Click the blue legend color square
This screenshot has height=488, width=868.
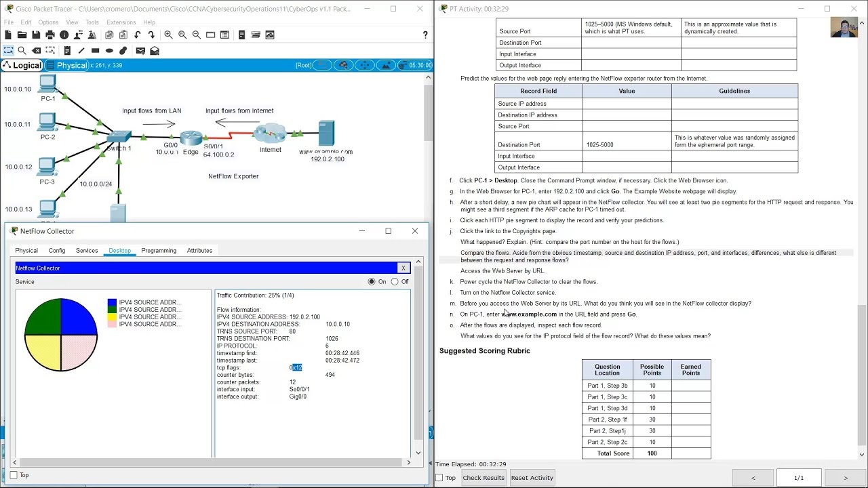point(112,302)
